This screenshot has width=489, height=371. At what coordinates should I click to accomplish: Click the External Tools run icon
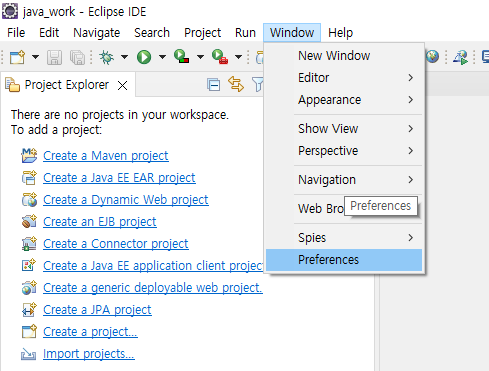tap(220, 56)
